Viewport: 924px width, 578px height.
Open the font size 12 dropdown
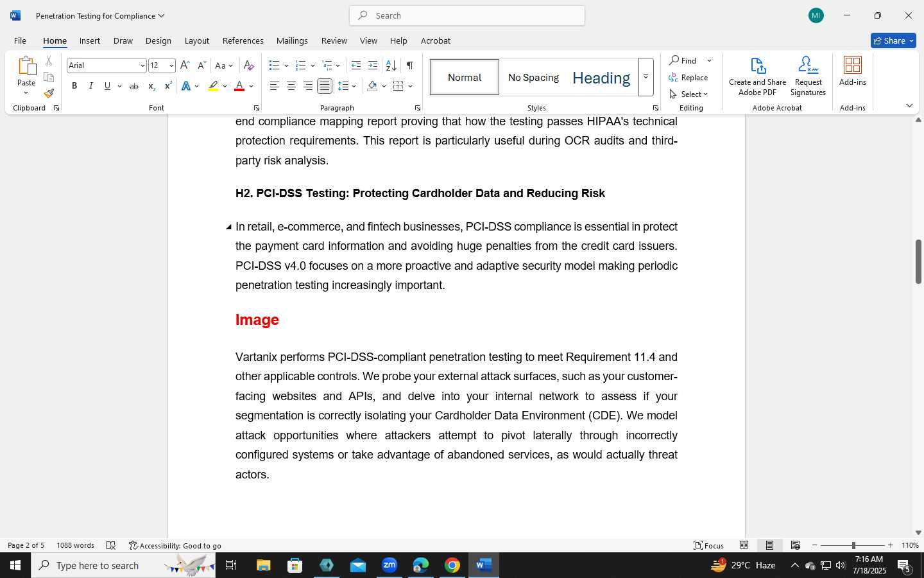pos(171,66)
